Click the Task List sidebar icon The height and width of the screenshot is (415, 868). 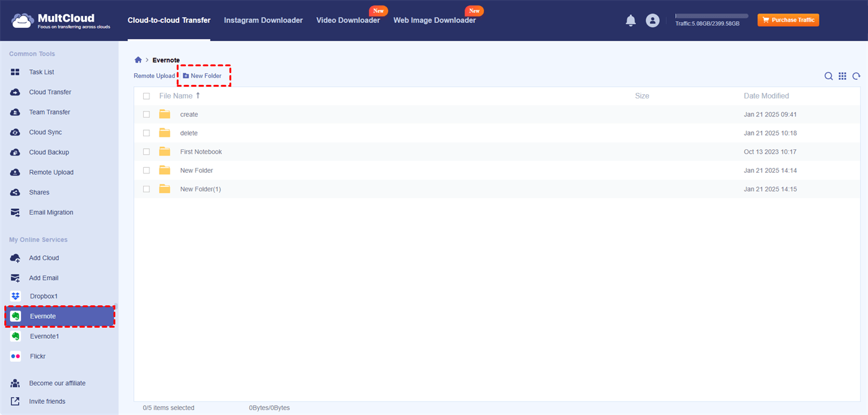pyautogui.click(x=15, y=72)
